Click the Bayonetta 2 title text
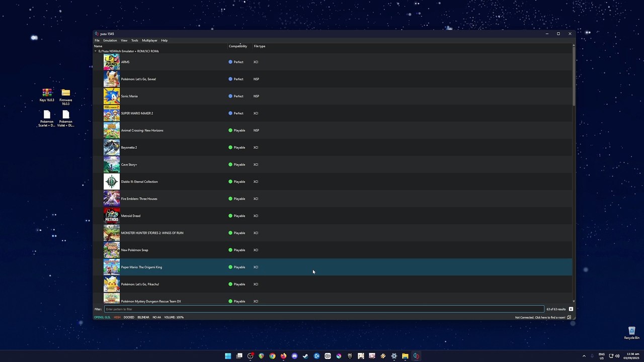Viewport: 644px width, 362px height. click(129, 147)
